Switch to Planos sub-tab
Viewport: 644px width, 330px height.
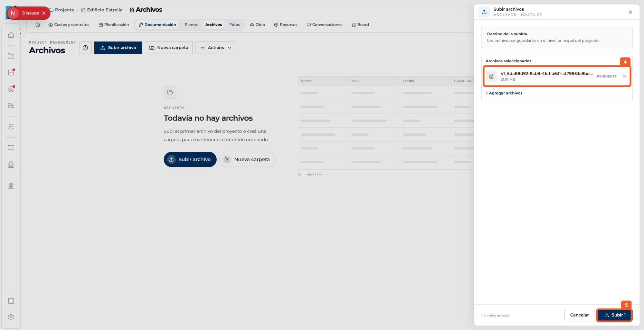pos(191,25)
